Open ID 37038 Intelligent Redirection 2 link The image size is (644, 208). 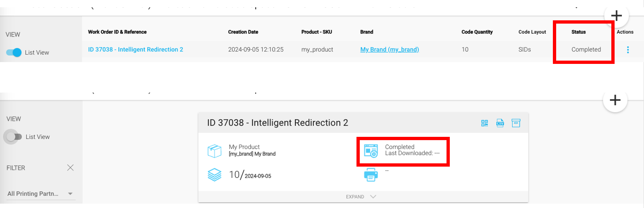[x=135, y=49]
